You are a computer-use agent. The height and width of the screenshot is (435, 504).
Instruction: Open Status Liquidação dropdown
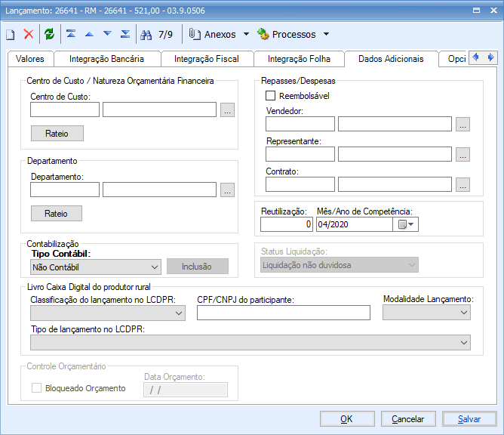pos(339,265)
